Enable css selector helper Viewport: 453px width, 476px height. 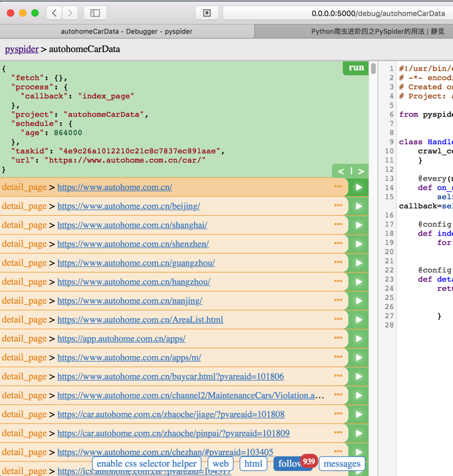(x=147, y=464)
